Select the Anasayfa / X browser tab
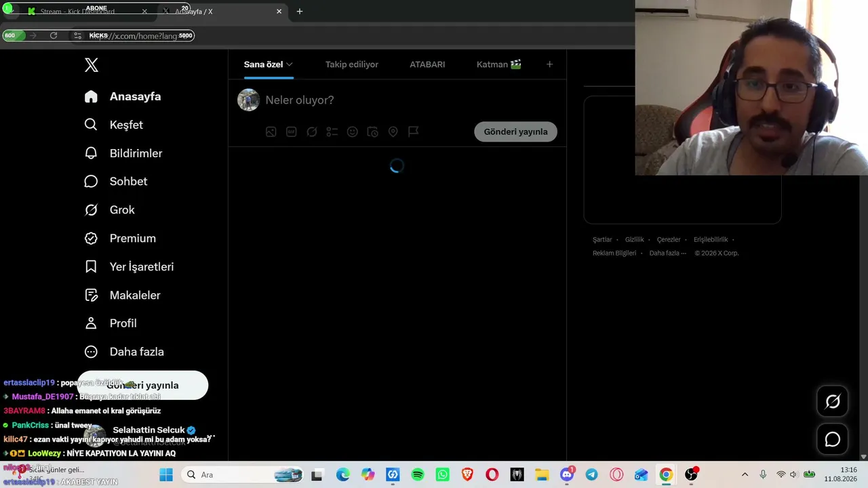Viewport: 868px width, 488px height. [222, 12]
